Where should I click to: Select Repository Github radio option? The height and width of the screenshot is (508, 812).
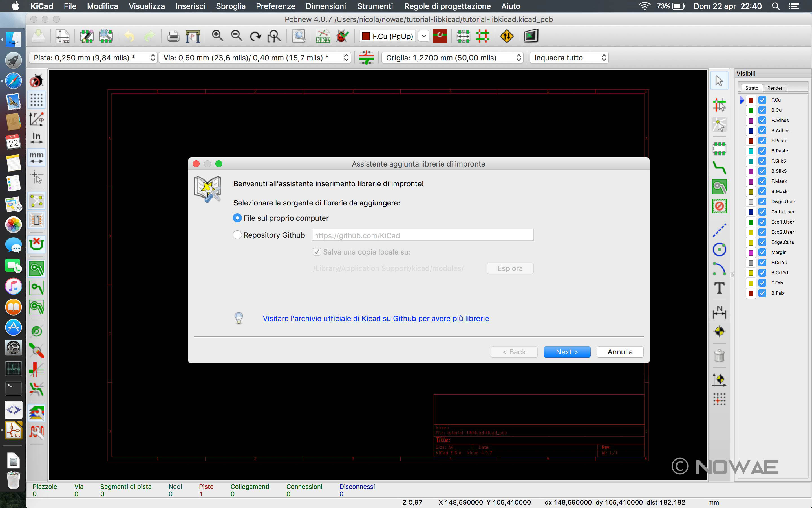(237, 235)
